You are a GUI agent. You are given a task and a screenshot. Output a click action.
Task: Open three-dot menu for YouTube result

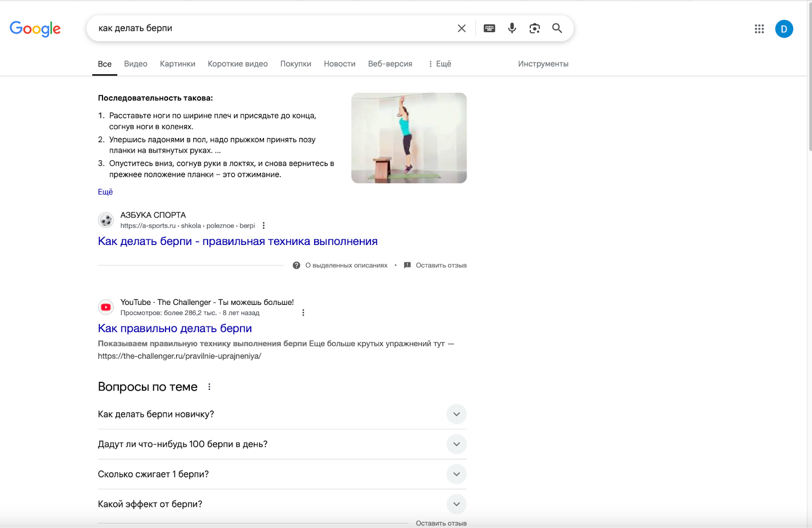point(303,313)
